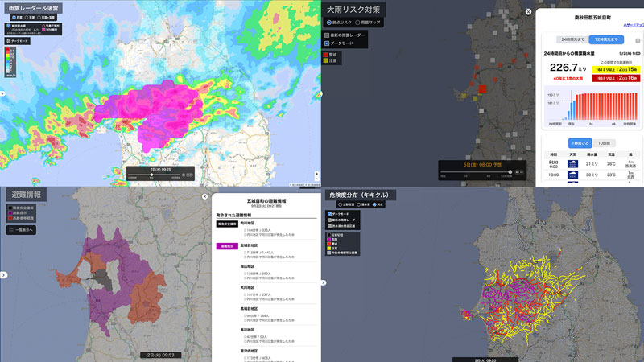This screenshot has height=362, width=644.
Task: Expand the left side panel arrow on radar map
Action: click(3, 94)
